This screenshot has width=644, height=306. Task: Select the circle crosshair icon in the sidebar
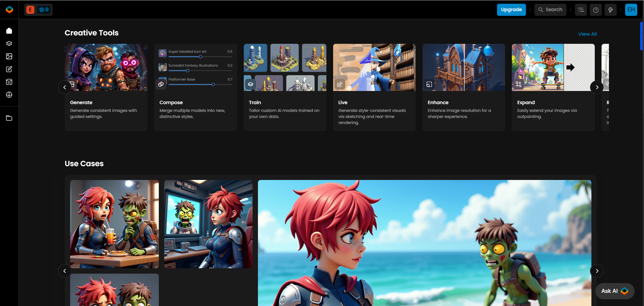[9, 95]
